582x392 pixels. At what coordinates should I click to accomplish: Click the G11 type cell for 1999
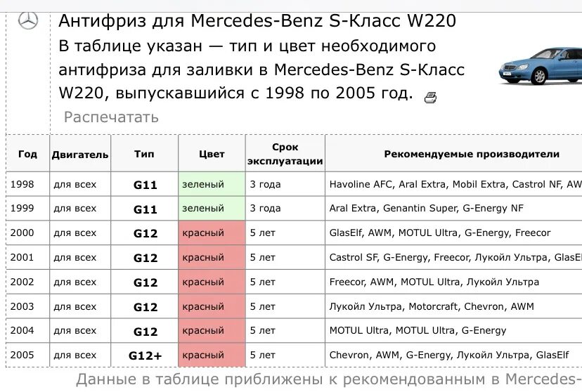pos(145,209)
